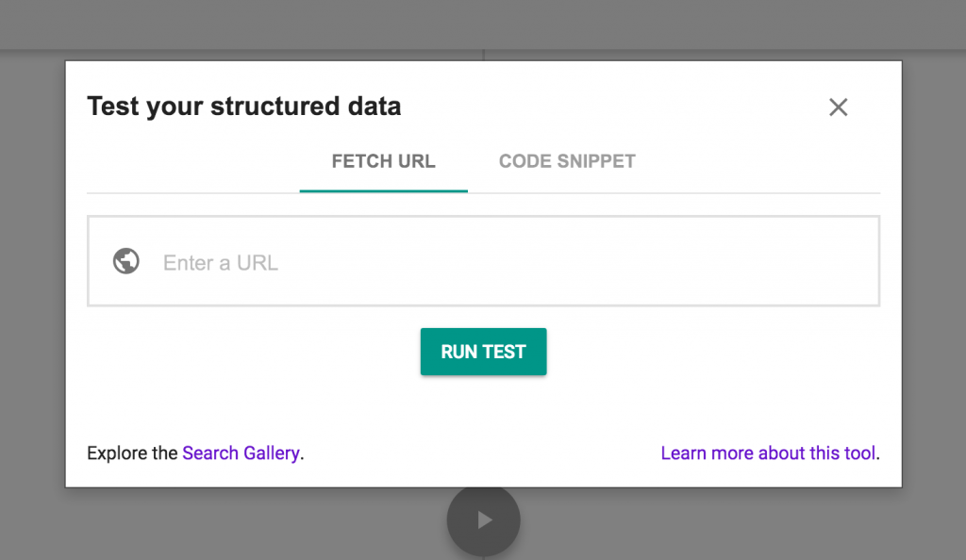This screenshot has width=966, height=560.
Task: Click the circular play button at bottom center
Action: (x=483, y=519)
